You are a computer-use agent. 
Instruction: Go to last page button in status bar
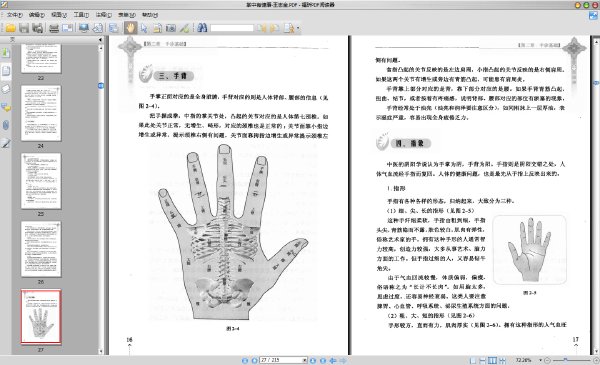(x=323, y=360)
